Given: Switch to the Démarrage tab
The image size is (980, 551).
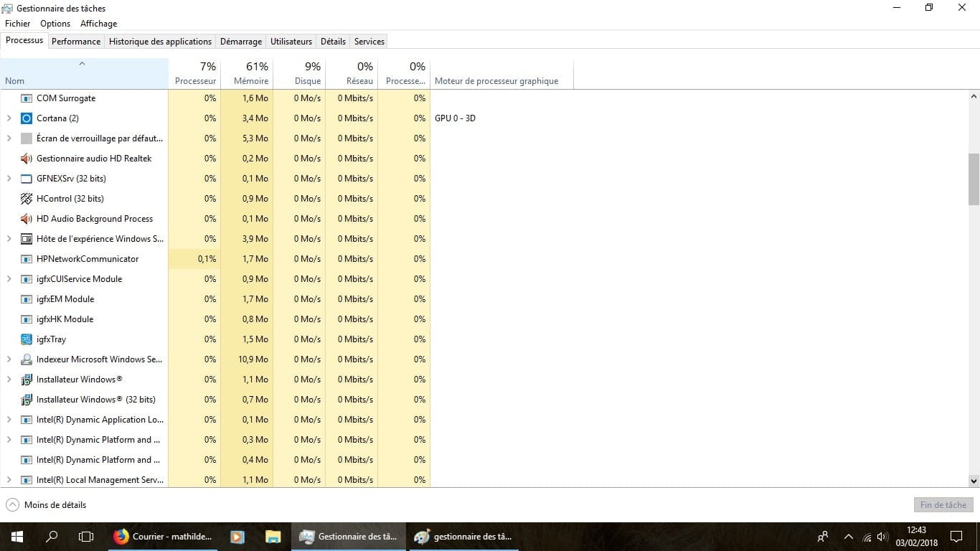Looking at the screenshot, I should 241,42.
